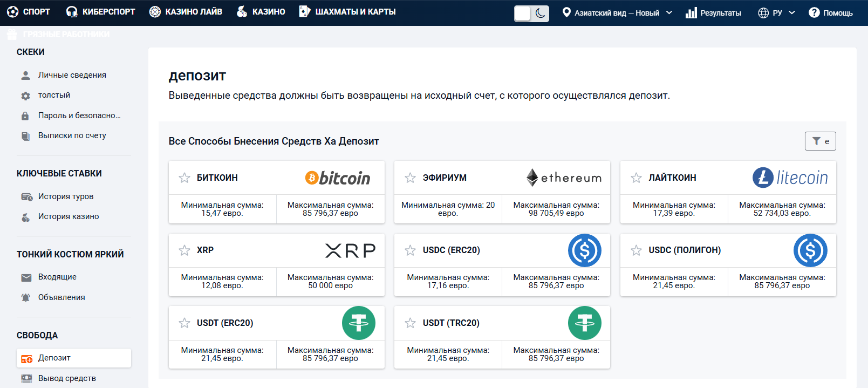This screenshot has height=388, width=868.
Task: Choose the USDC (ERC20) coin icon
Action: (584, 250)
